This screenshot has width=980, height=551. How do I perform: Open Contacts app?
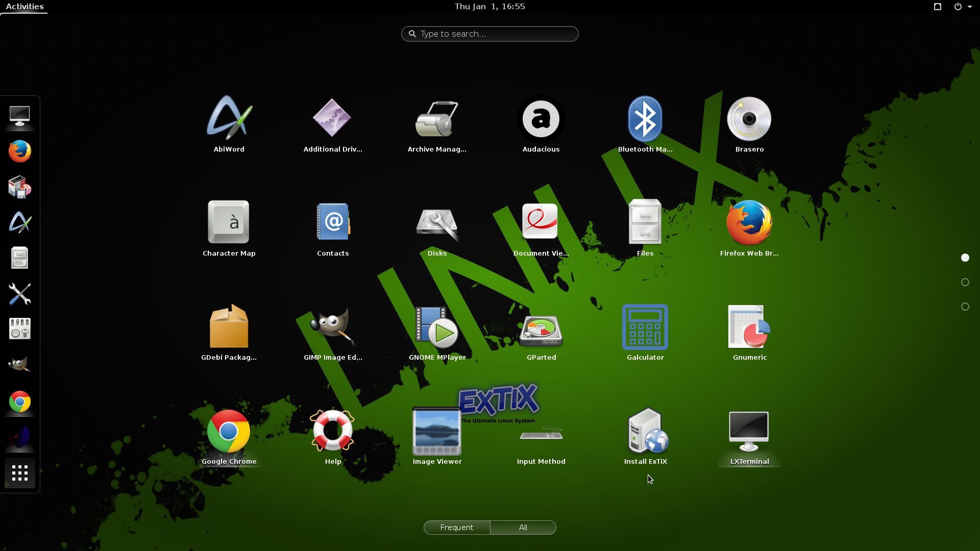[x=333, y=229]
